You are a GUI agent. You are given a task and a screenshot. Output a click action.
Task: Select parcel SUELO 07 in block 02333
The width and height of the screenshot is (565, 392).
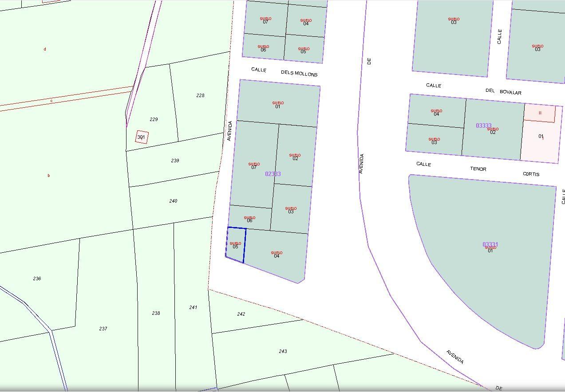(253, 165)
